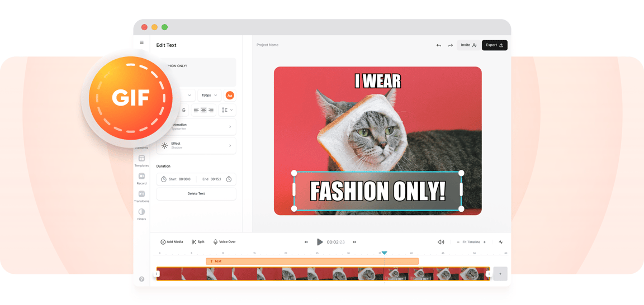
Task: Click the blue playhead marker on timeline
Action: coord(385,253)
